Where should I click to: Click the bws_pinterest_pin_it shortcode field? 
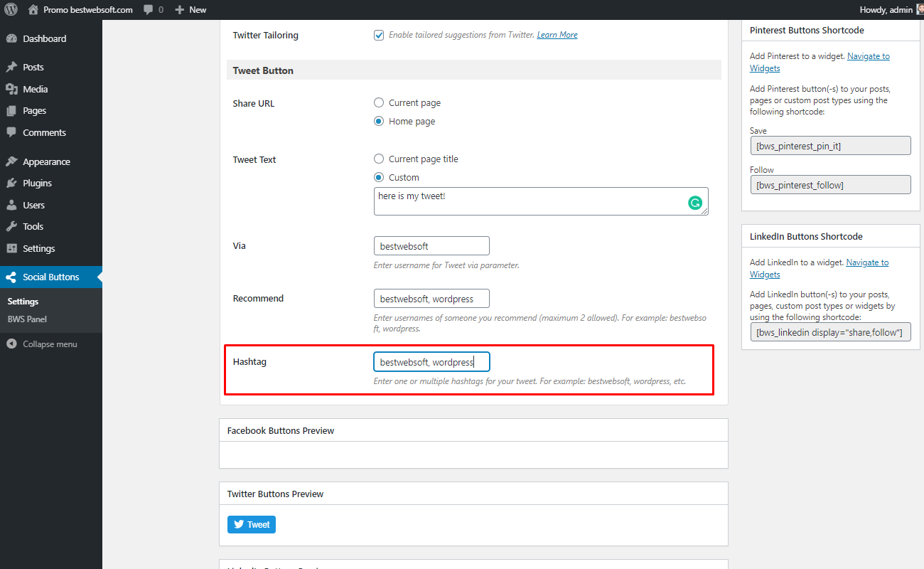pyautogui.click(x=831, y=146)
